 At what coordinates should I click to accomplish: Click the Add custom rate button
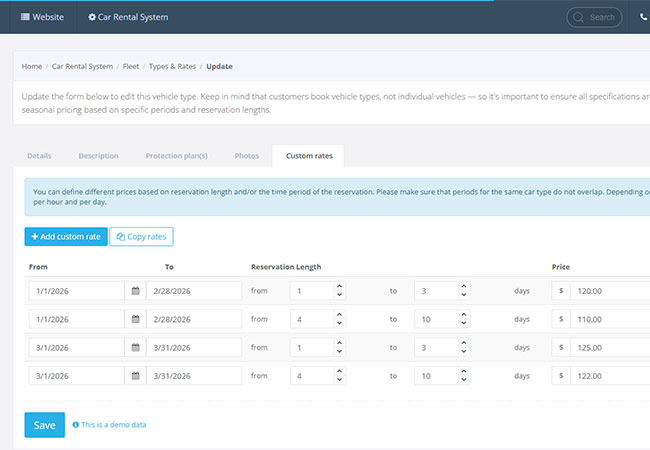[x=66, y=237]
